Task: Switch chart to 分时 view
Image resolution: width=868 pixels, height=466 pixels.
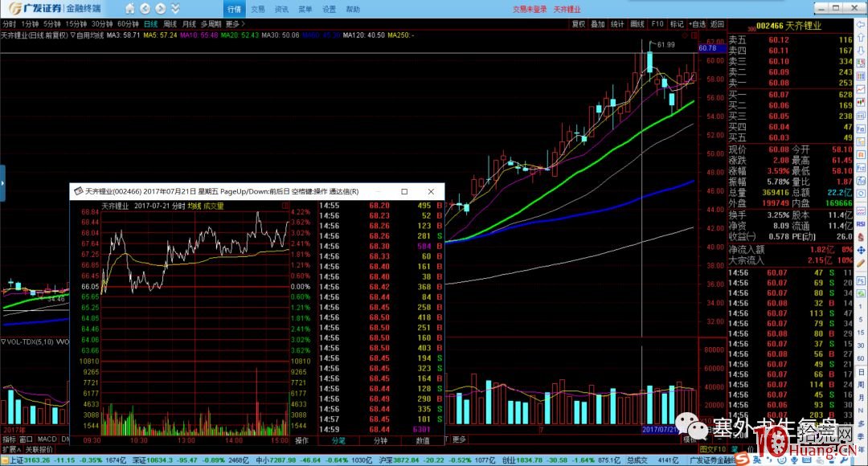Action: point(9,24)
